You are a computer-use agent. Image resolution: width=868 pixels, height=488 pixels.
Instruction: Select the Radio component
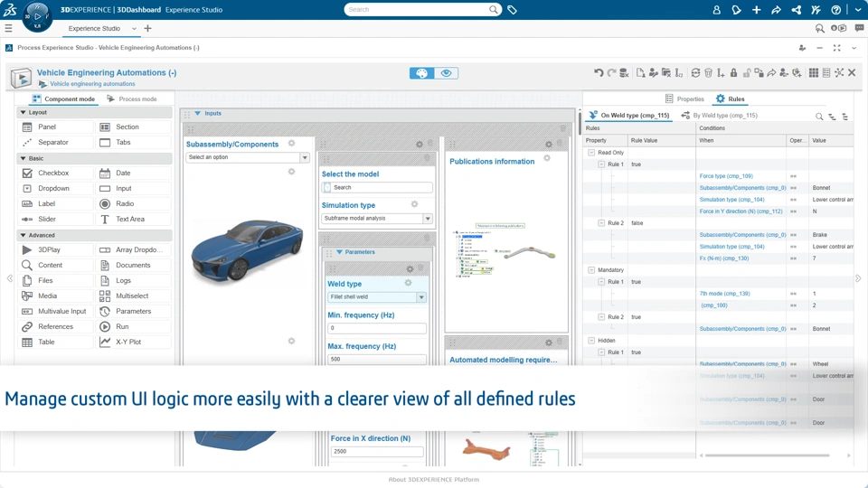(134, 203)
